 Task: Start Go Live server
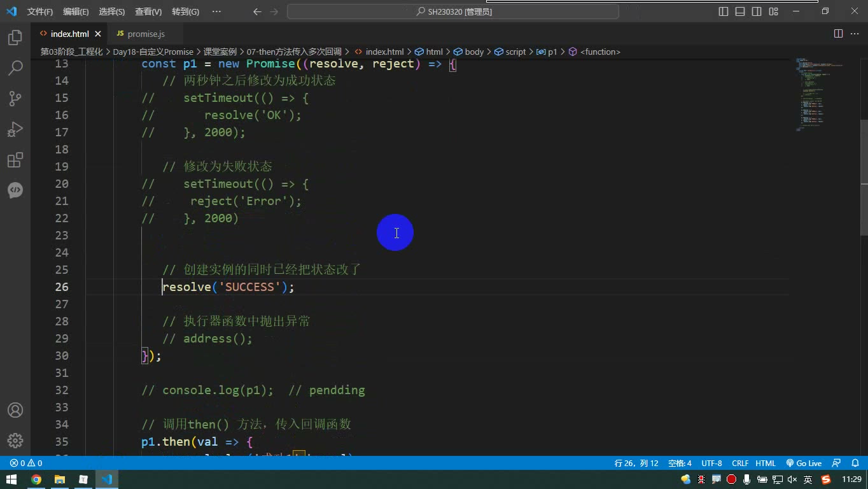pos(804,464)
